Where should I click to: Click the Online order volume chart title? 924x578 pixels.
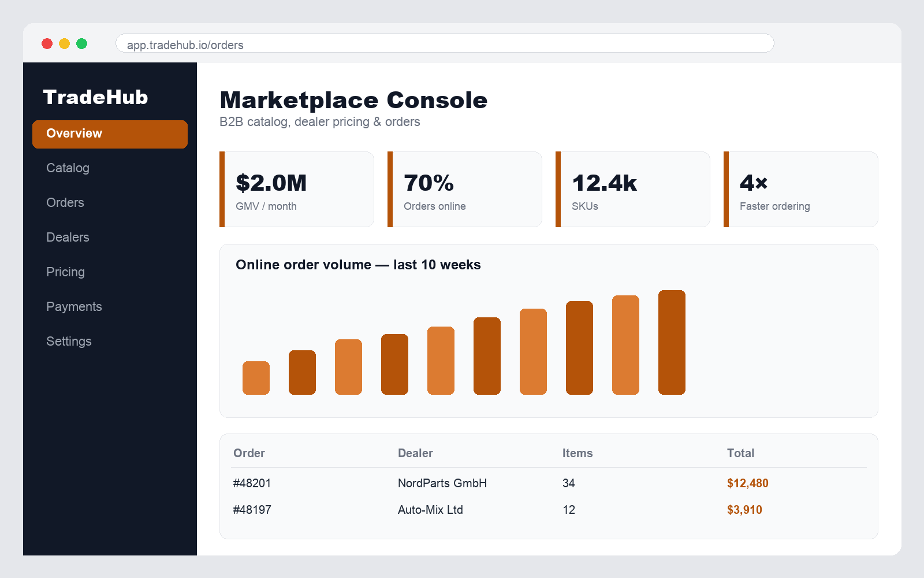pyautogui.click(x=358, y=265)
